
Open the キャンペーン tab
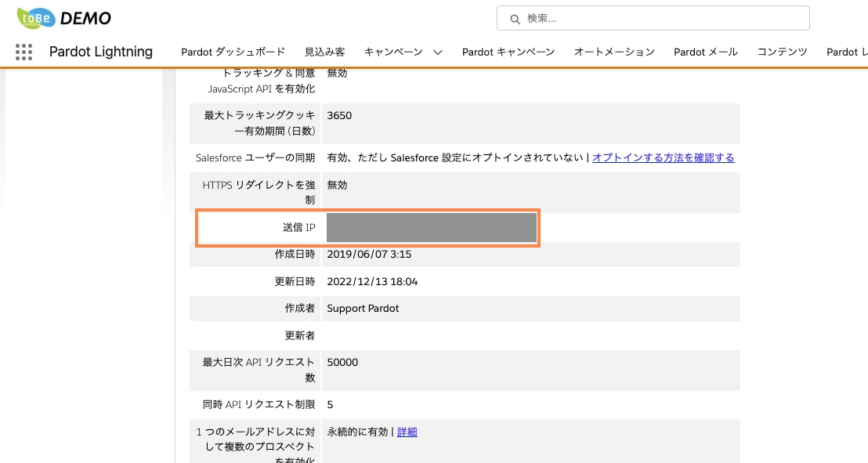(x=393, y=52)
